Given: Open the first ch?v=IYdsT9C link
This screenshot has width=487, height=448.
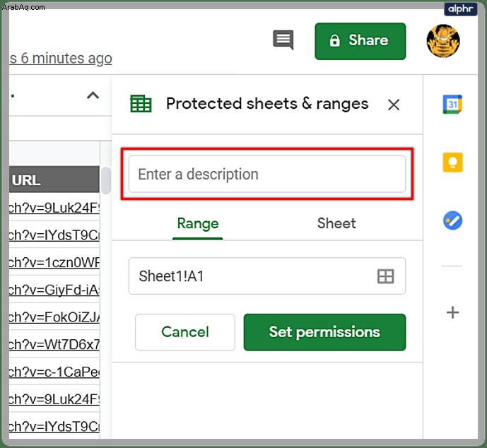Looking at the screenshot, I should click(x=54, y=235).
